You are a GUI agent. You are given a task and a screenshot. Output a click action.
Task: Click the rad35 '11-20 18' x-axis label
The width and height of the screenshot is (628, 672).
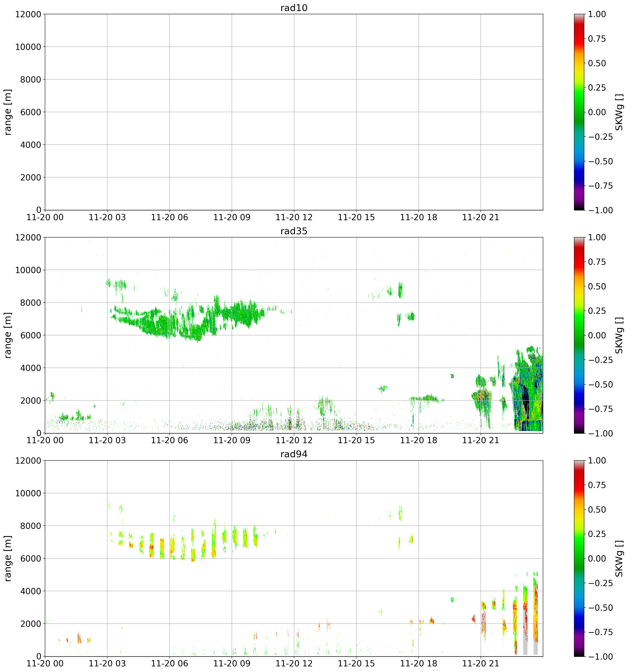418,440
